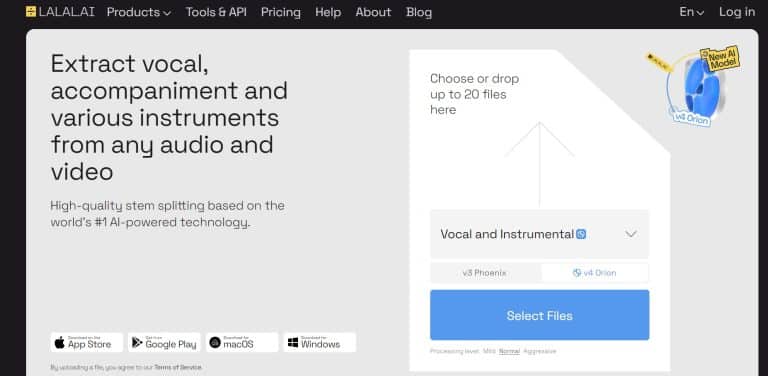Click the blue v4 Orion model graphic

(700, 87)
